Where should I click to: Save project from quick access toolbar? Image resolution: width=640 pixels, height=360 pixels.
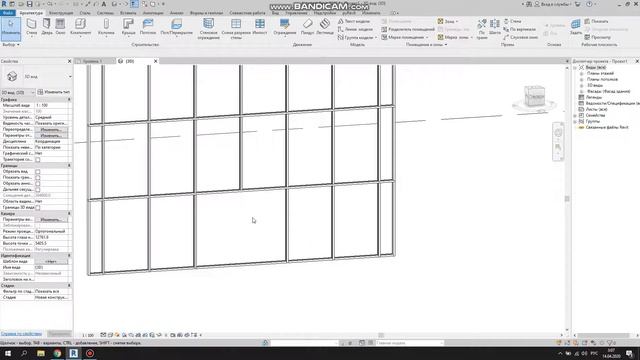[29, 4]
